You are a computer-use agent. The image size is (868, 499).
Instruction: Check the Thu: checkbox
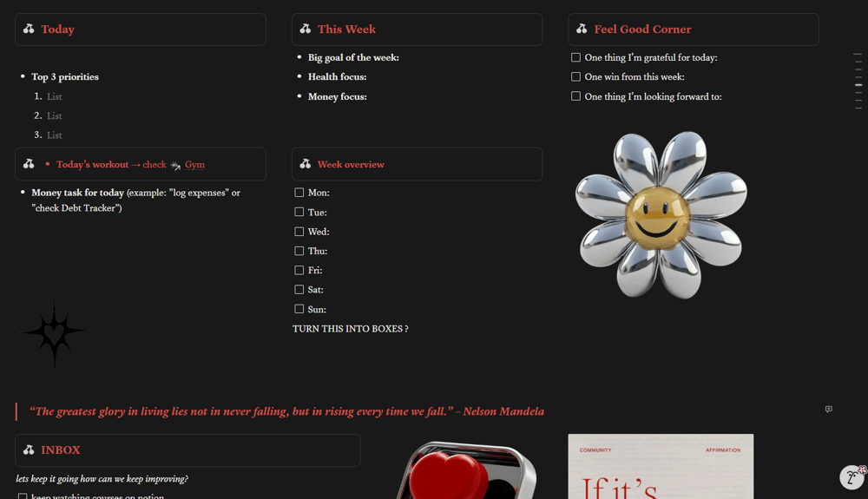(x=299, y=251)
